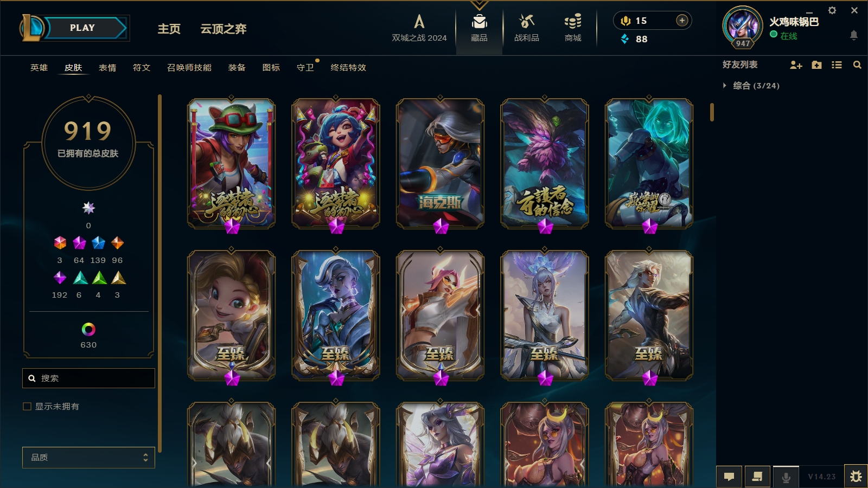
Task: Enable the 显示未拥有 checkbox
Action: click(x=27, y=406)
